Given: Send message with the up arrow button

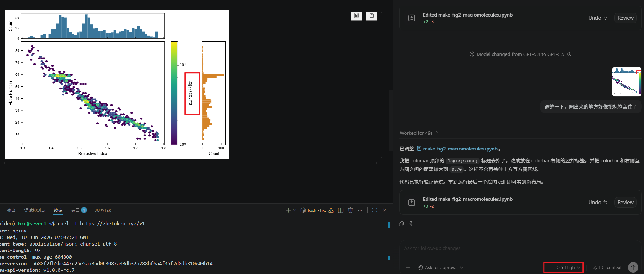Looking at the screenshot, I should click(633, 267).
